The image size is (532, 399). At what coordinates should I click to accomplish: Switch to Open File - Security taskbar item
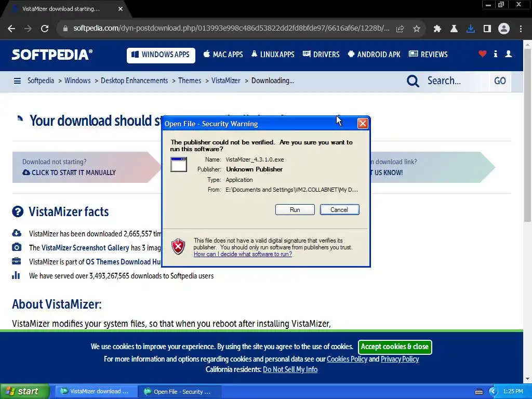point(179,391)
